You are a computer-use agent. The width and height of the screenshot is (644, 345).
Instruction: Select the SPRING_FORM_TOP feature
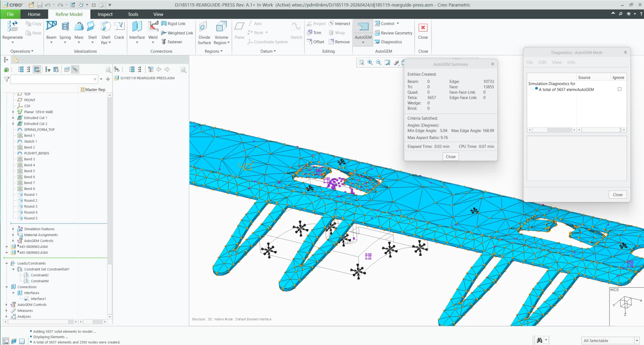[x=39, y=130]
